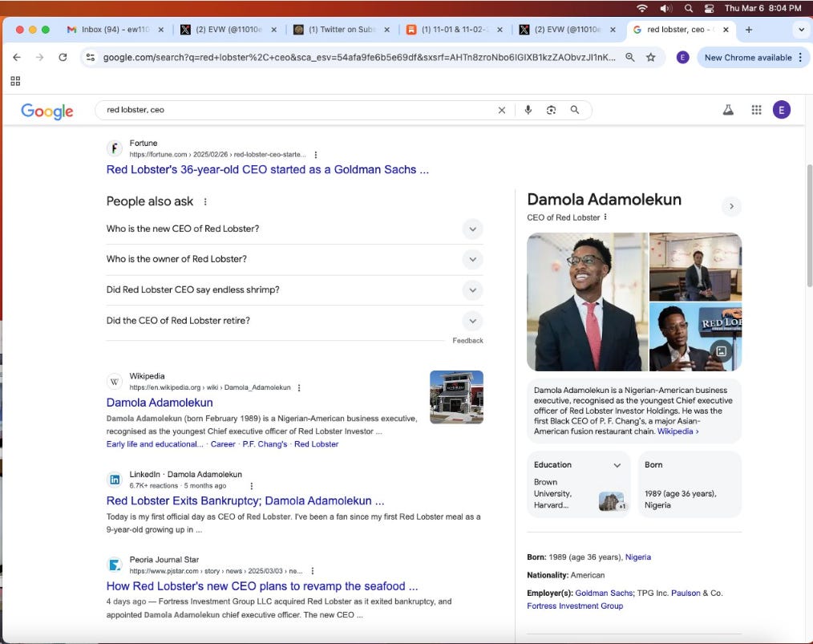Open the Chrome three-dot menu
This screenshot has width=813, height=644.
tap(800, 58)
